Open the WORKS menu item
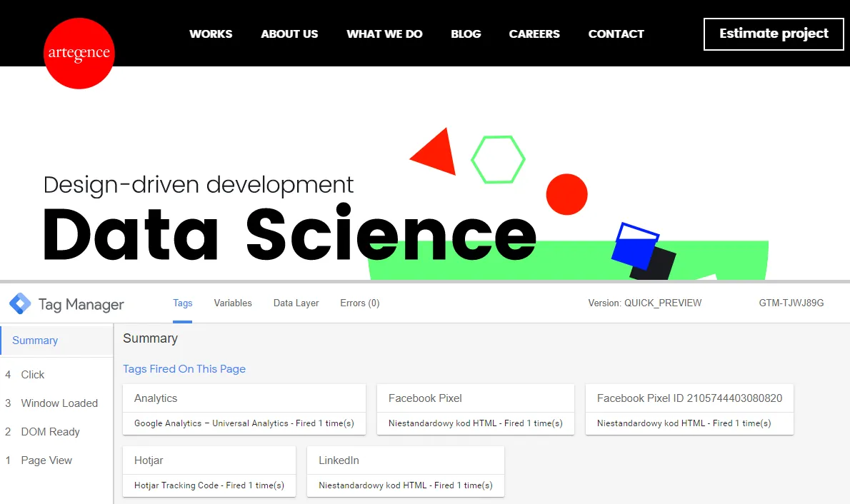Screen dimensions: 850x504 pos(211,34)
